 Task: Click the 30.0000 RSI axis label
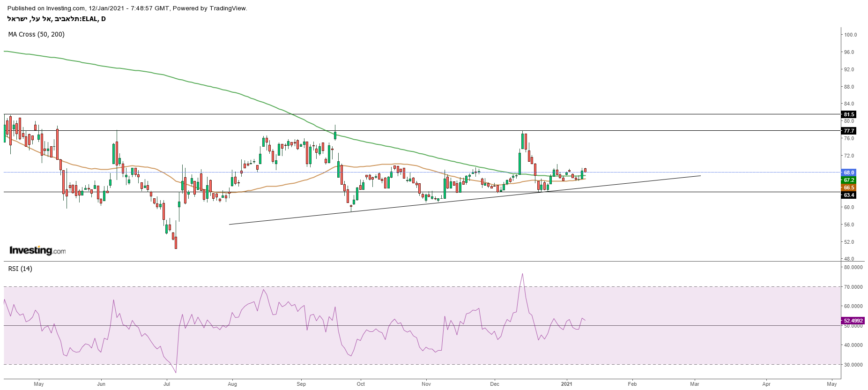(x=853, y=365)
